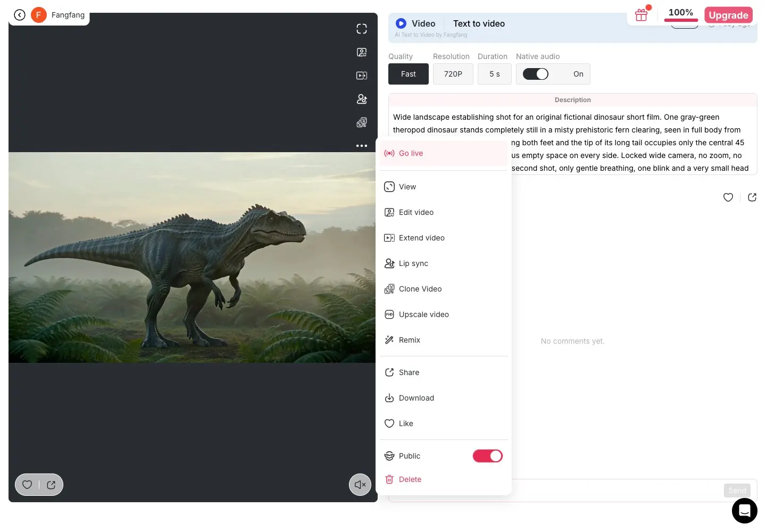Viewport: 766px width, 532px height.
Task: Click the clone video icon on the player sidebar
Action: pos(362,122)
